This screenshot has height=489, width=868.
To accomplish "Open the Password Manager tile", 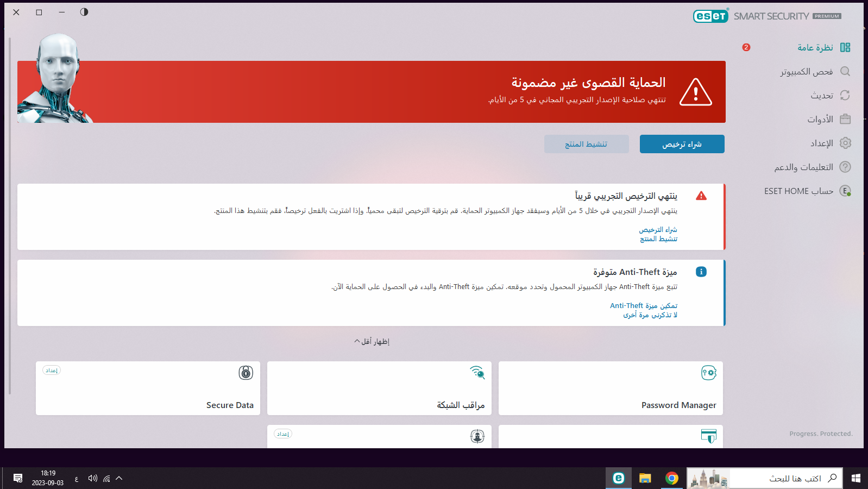I will pos(611,388).
